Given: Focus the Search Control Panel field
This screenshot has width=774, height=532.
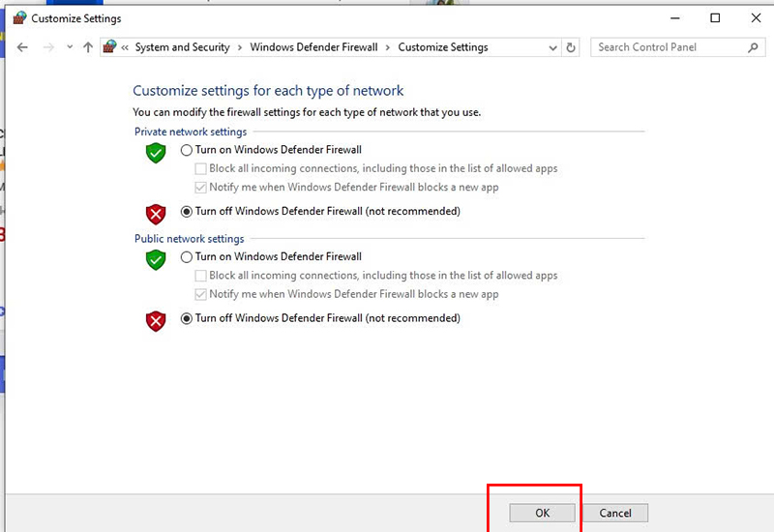Looking at the screenshot, I should [678, 47].
